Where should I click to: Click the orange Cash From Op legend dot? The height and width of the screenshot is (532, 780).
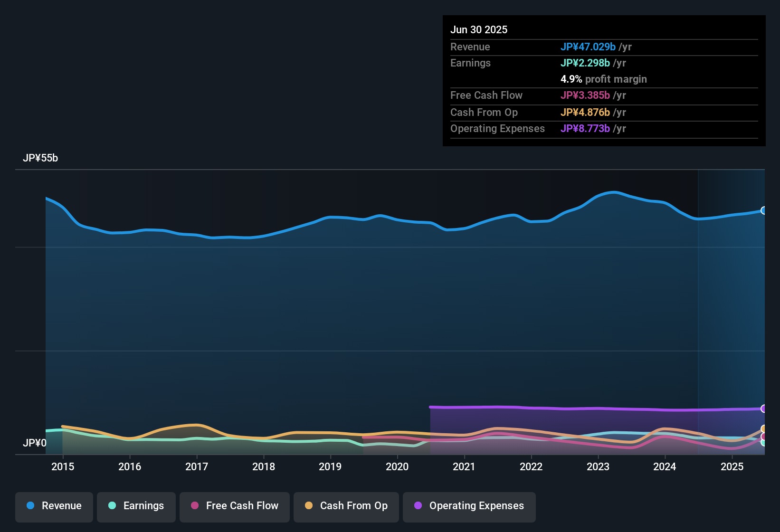pos(309,506)
